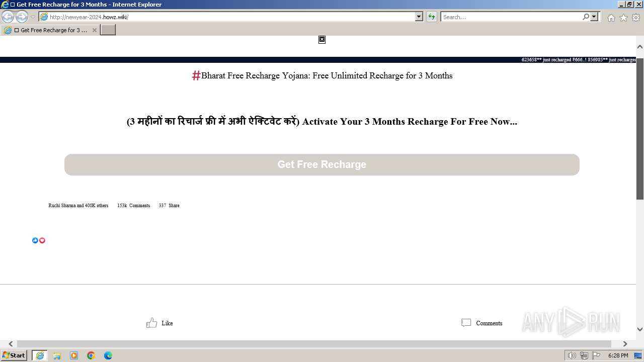Click the 337 Share link
The width and height of the screenshot is (644, 362).
169,206
